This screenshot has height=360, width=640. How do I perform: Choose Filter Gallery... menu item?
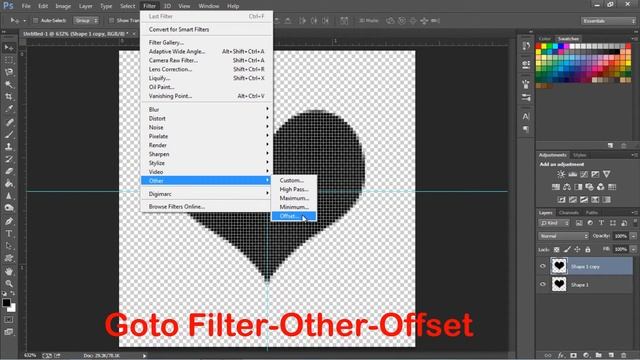207,42
